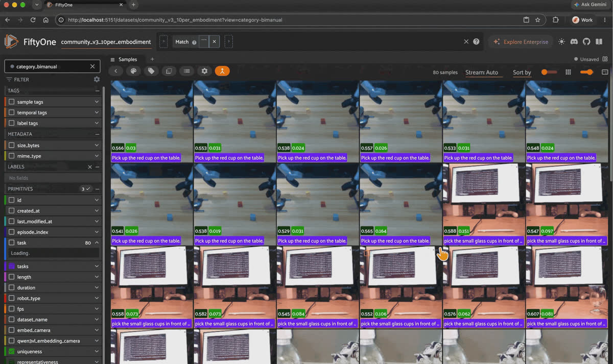613x364 pixels.
Task: Tick the episode_index checkbox
Action: pos(12,232)
